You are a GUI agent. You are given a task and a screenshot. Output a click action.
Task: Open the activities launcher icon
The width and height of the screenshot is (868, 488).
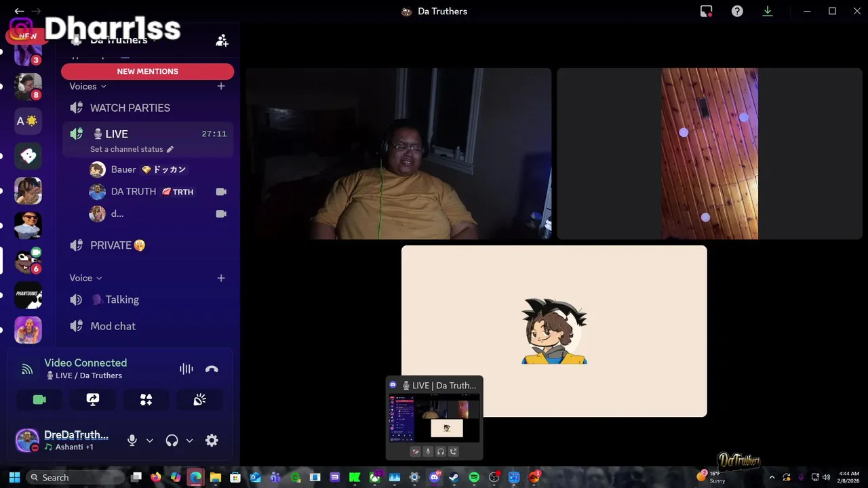146,400
